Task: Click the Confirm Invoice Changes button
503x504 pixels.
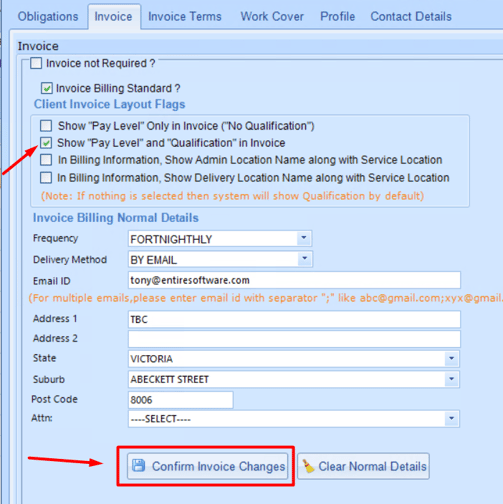Action: (208, 466)
